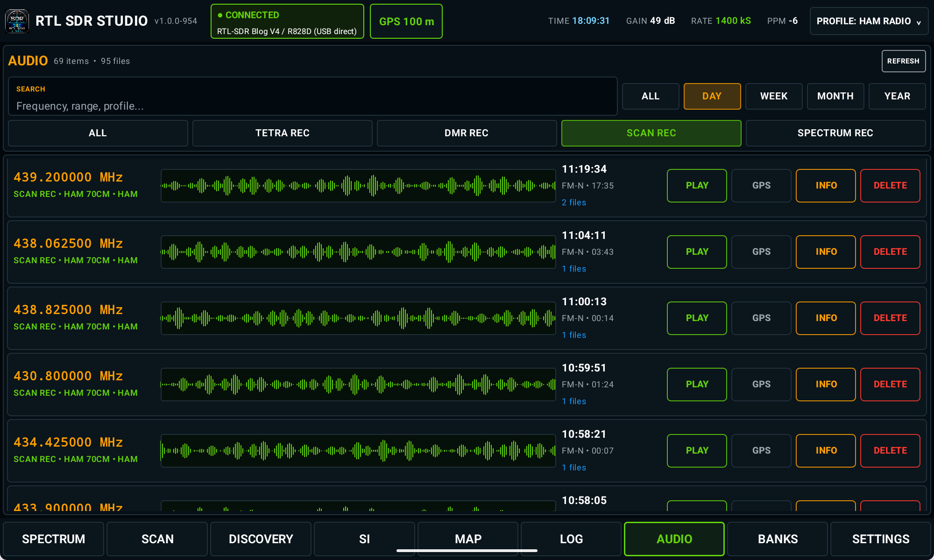Open info for 438.825000 MHz recording
Viewport: 934px width, 560px height.
click(826, 318)
